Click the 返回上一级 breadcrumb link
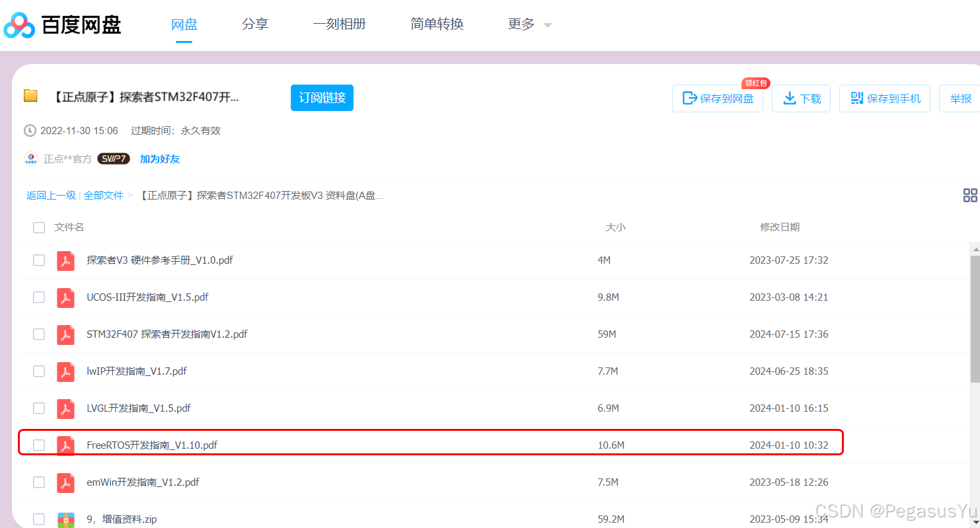The height and width of the screenshot is (528, 980). (51, 196)
